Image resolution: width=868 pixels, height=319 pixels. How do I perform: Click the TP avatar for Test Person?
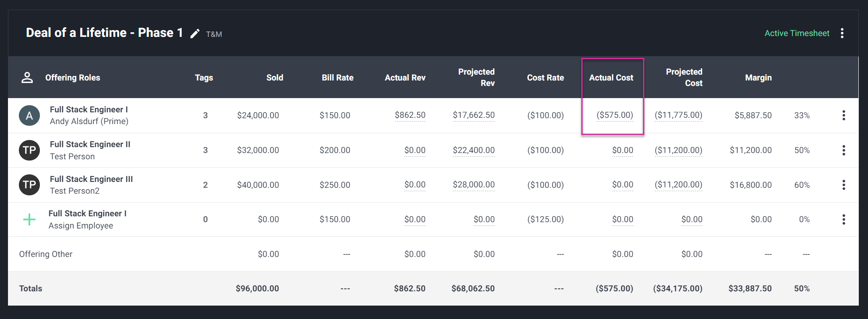coord(29,150)
